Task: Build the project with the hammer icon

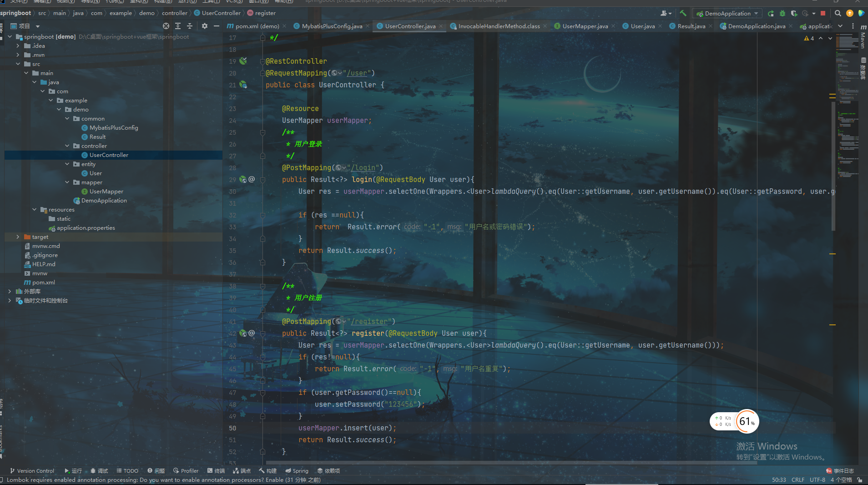Action: (683, 13)
